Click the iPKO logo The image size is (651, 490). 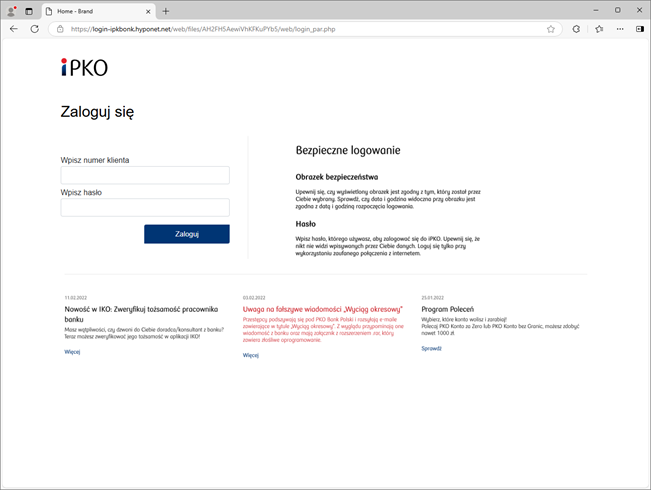[x=84, y=68]
